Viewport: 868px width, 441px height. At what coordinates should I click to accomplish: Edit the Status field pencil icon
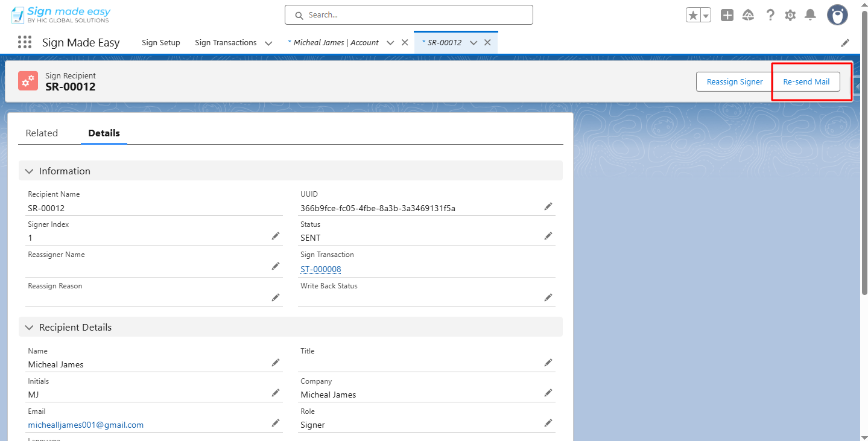tap(548, 236)
